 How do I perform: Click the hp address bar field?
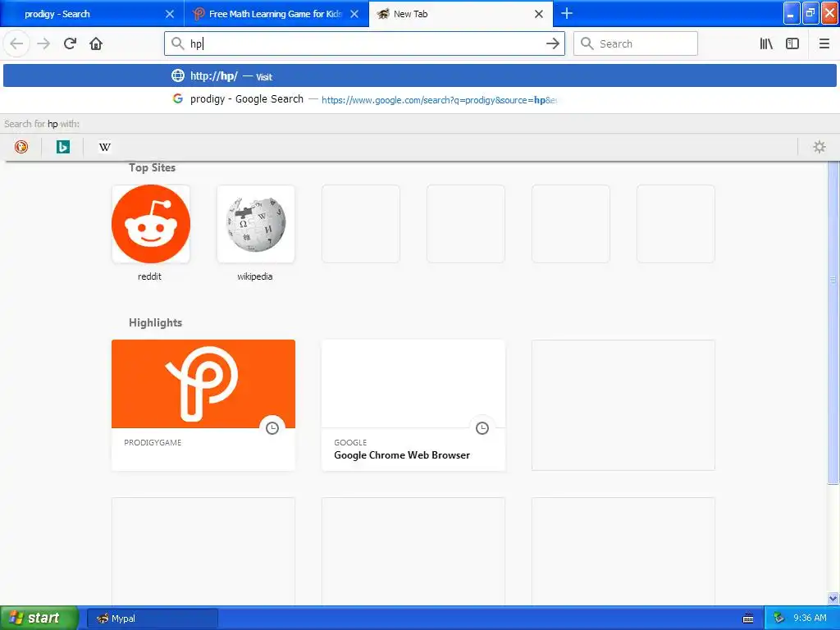coord(364,43)
